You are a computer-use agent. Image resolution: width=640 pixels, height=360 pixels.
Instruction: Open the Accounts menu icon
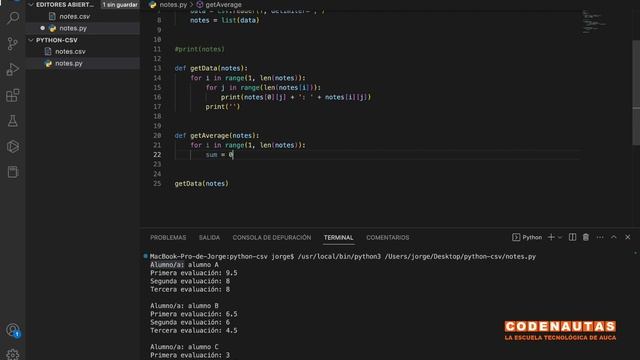pyautogui.click(x=13, y=330)
